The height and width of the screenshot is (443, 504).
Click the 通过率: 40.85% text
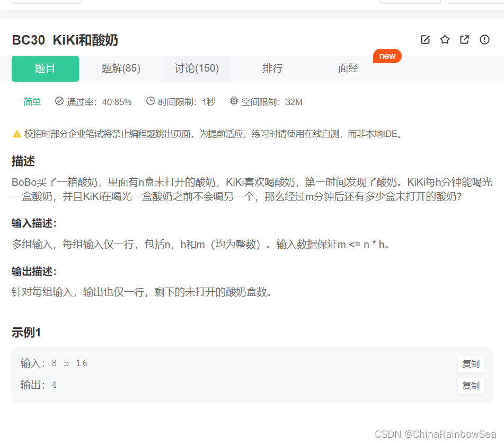[99, 102]
